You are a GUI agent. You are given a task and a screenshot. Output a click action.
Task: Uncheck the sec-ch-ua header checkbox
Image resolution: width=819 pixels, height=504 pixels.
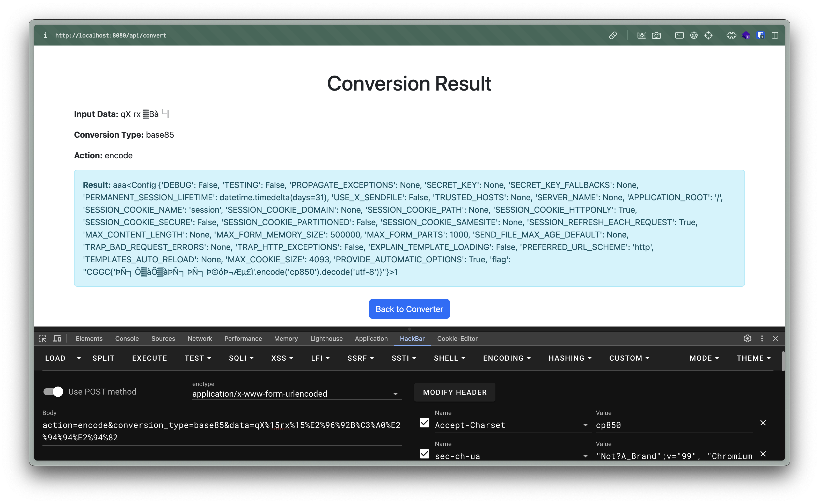424,454
